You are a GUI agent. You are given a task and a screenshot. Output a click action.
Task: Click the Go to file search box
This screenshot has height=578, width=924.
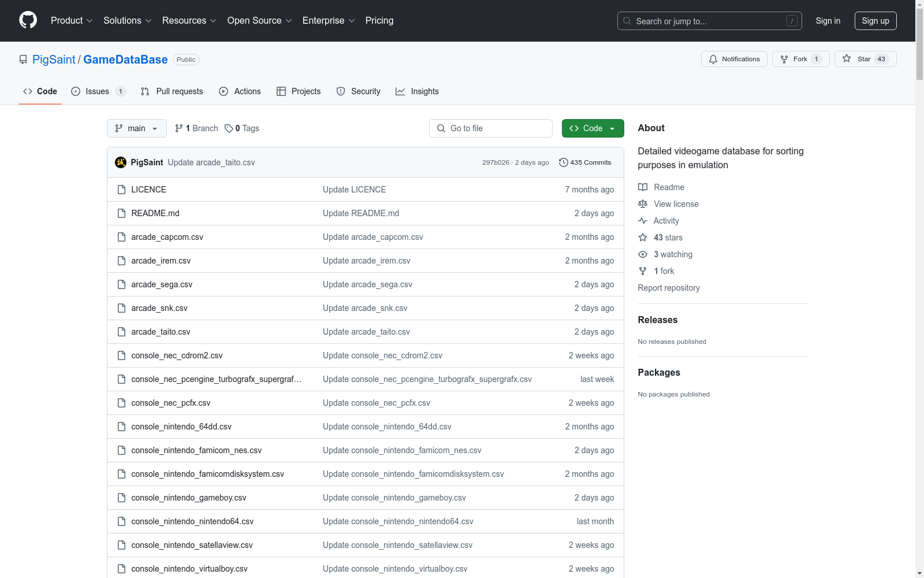pyautogui.click(x=491, y=128)
